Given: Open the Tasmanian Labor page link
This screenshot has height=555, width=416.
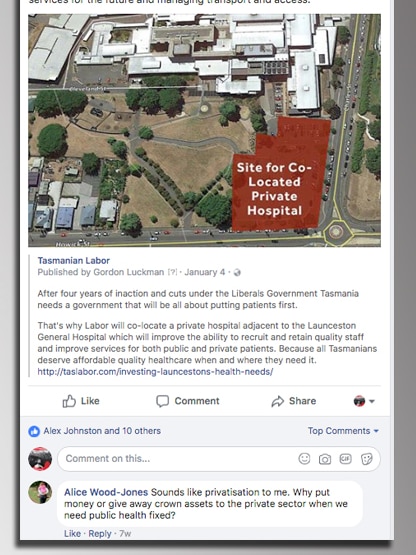Looking at the screenshot, I should [74, 261].
